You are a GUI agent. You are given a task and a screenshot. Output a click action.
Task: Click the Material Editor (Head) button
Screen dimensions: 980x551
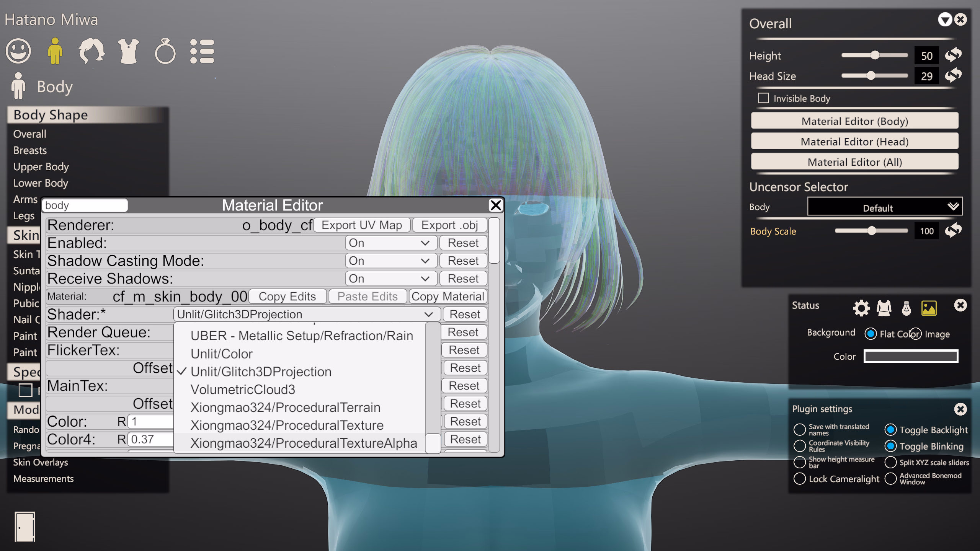coord(854,142)
